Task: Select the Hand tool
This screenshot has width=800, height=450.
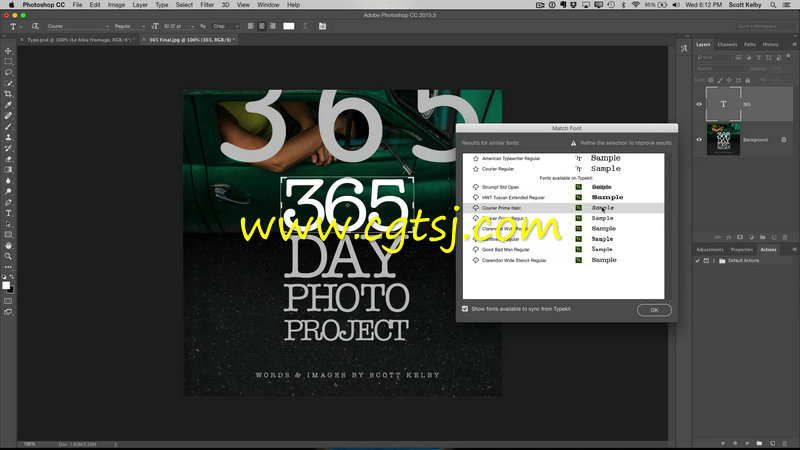Action: (8, 245)
